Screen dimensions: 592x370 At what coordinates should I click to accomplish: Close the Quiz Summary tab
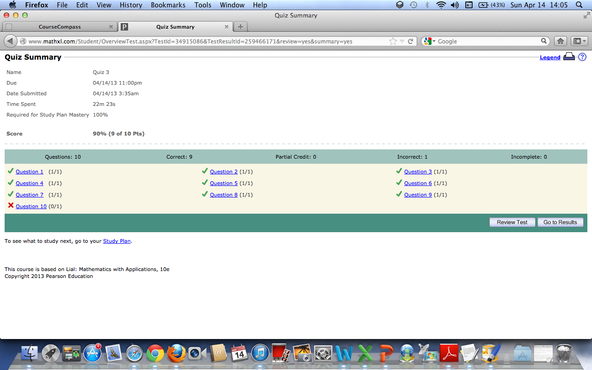tap(227, 26)
